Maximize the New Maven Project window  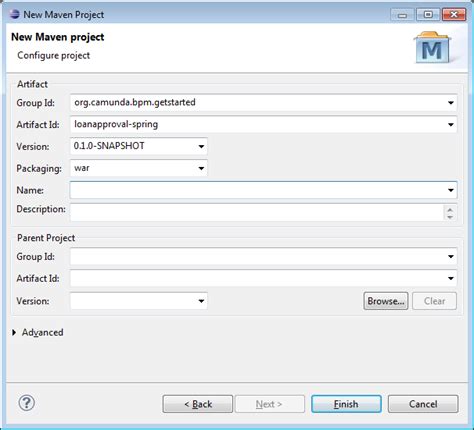click(x=428, y=15)
